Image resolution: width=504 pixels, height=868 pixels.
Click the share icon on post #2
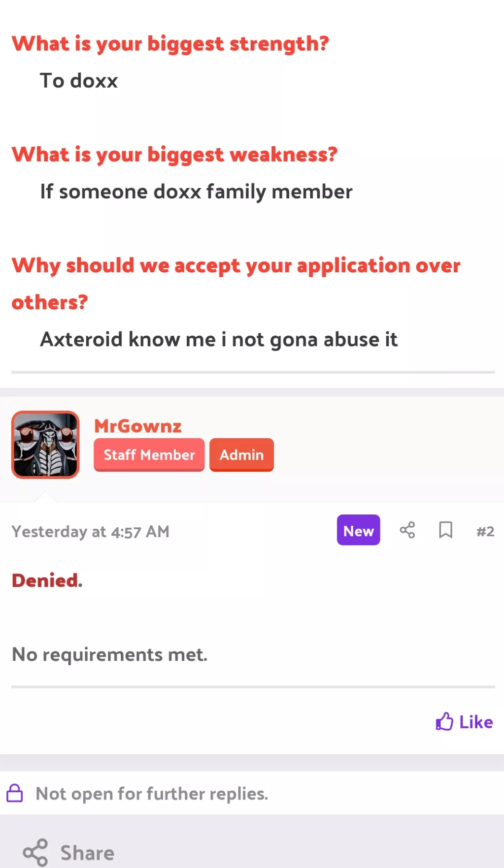[407, 530]
